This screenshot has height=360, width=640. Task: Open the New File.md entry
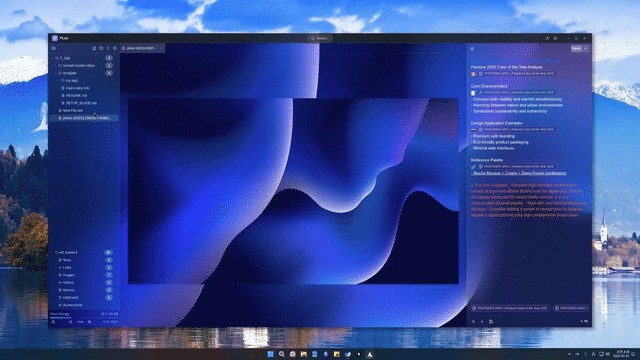pos(73,110)
